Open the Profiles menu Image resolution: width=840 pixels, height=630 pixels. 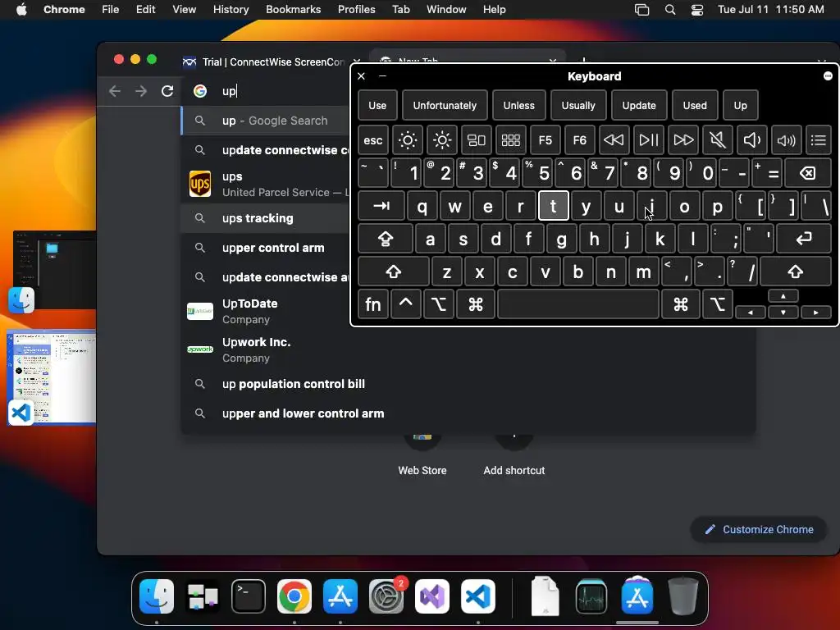[356, 10]
